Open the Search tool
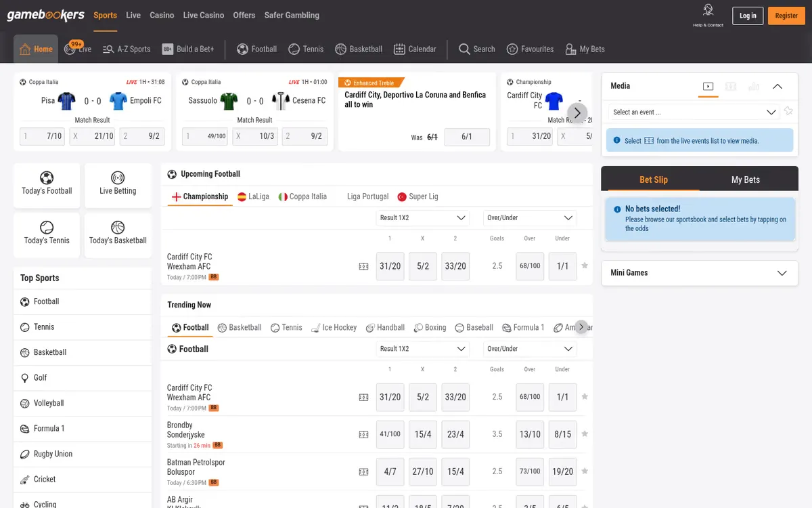This screenshot has height=508, width=812. coord(477,49)
